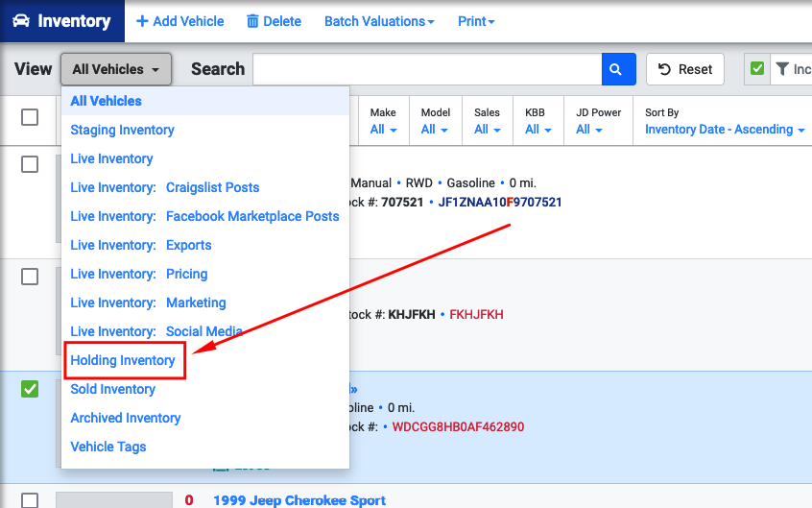
Task: Select Live Inventory: Social Media
Action: point(156,331)
